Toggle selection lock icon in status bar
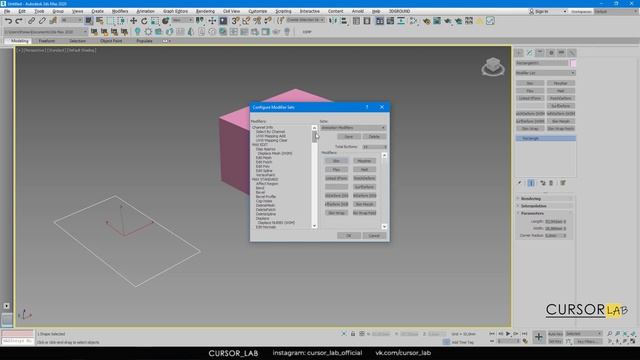Viewport: 640px width, 360px height. pyautogui.click(x=353, y=334)
